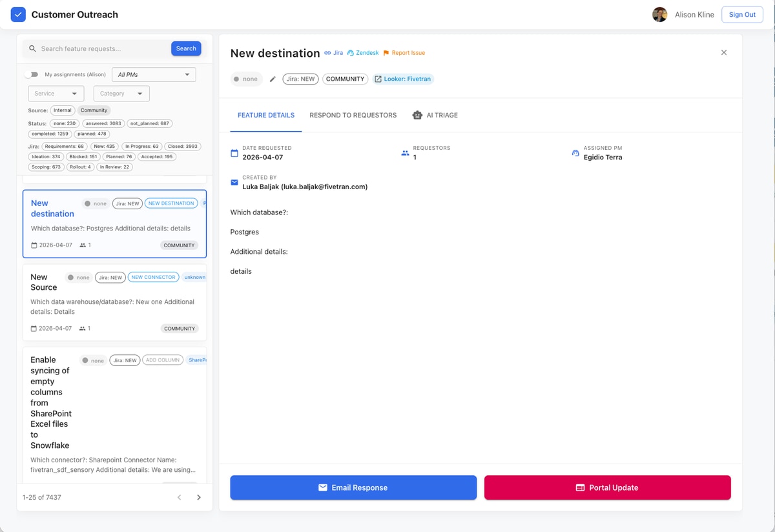Image resolution: width=775 pixels, height=532 pixels.
Task: Filter by status answered: 3083
Action: coord(103,123)
